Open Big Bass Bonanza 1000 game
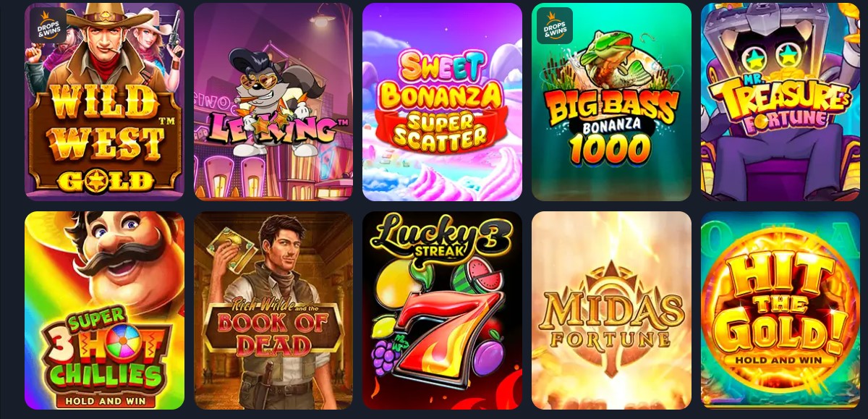 tap(611, 101)
